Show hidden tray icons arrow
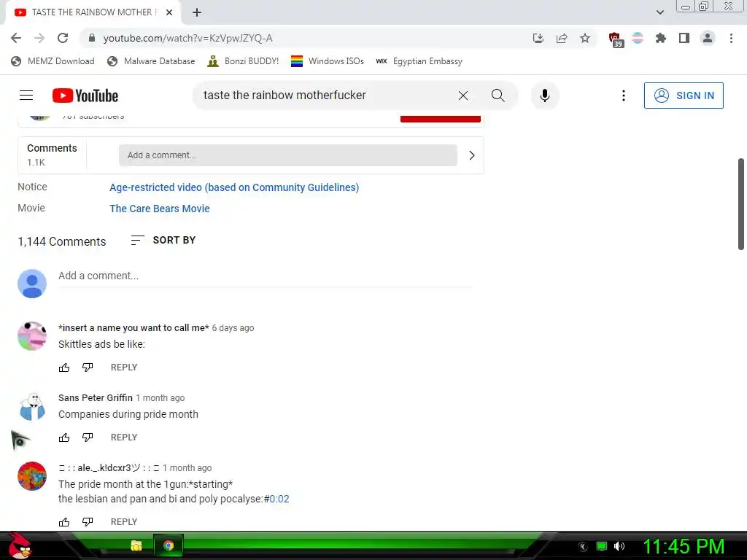747x560 pixels. pos(583,547)
